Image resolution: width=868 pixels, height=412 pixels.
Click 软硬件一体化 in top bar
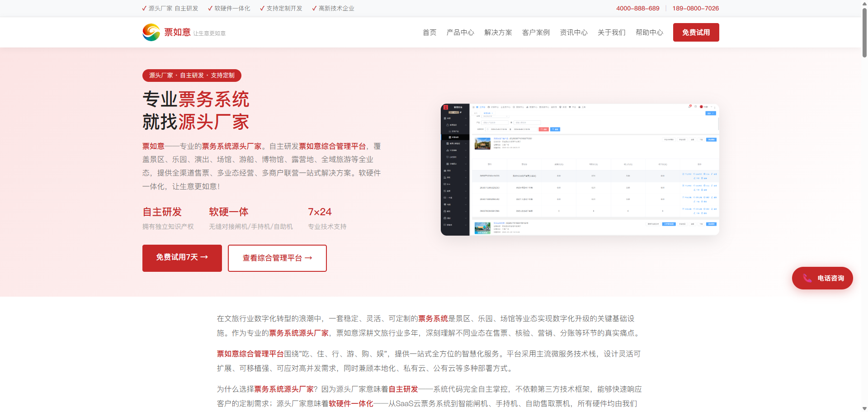[x=229, y=8]
